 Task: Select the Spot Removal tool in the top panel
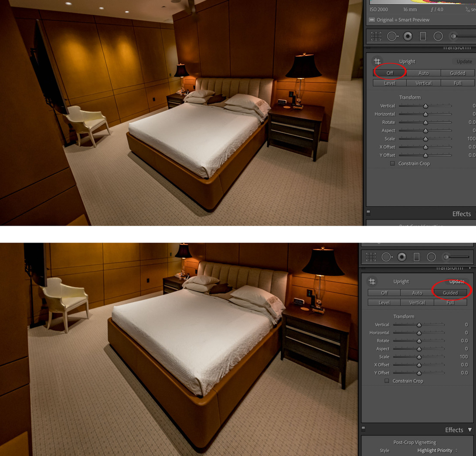392,36
